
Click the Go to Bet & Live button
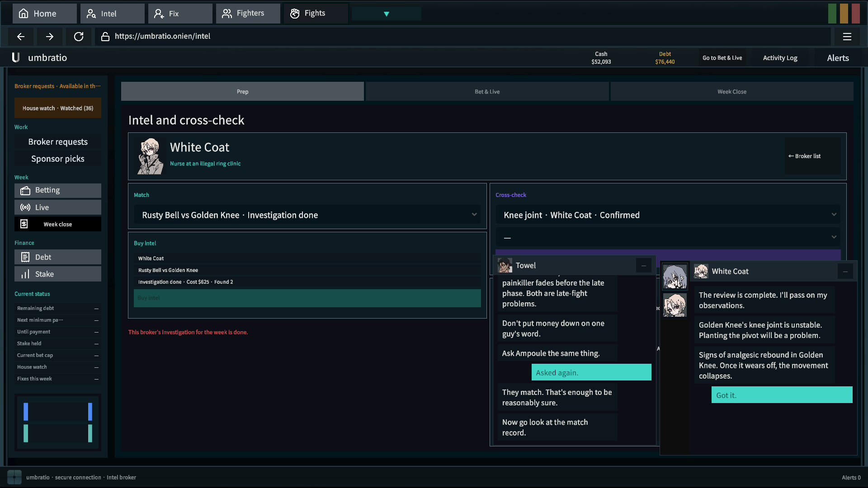pyautogui.click(x=722, y=58)
